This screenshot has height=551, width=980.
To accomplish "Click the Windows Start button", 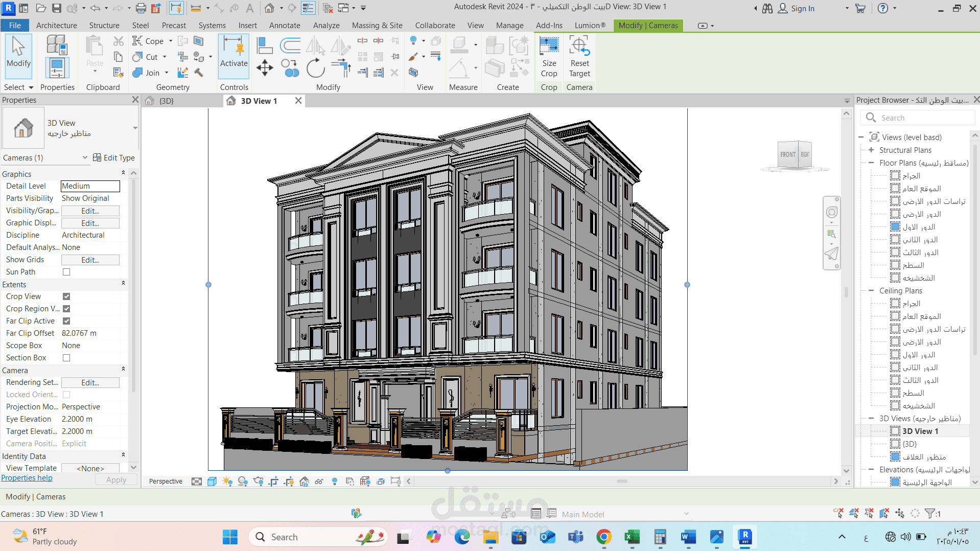I will (x=230, y=537).
